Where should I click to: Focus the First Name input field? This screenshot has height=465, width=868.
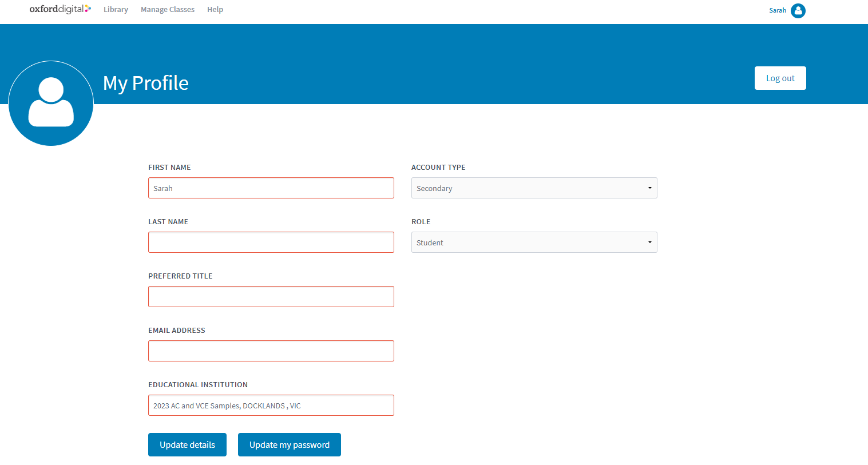(271, 188)
